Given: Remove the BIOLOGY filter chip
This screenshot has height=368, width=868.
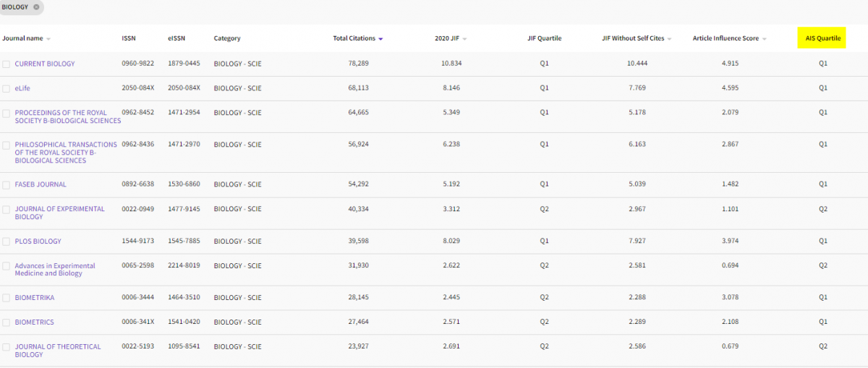Looking at the screenshot, I should coord(36,7).
